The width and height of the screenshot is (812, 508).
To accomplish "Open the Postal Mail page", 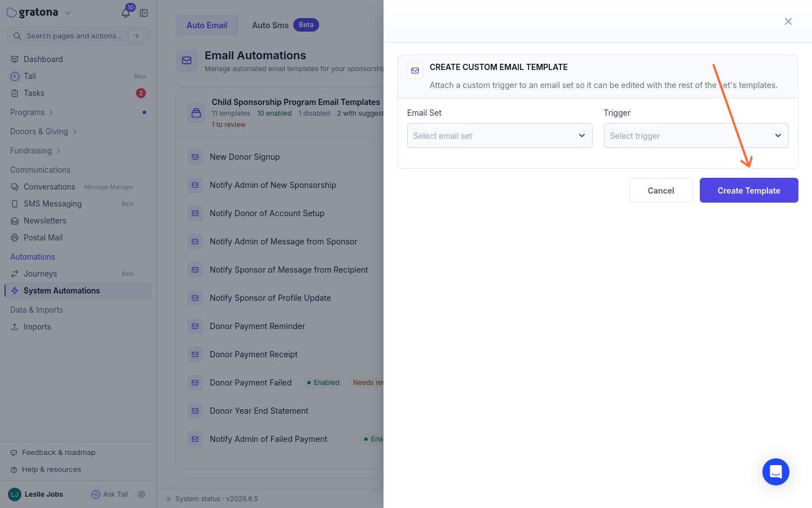I will [78, 238].
